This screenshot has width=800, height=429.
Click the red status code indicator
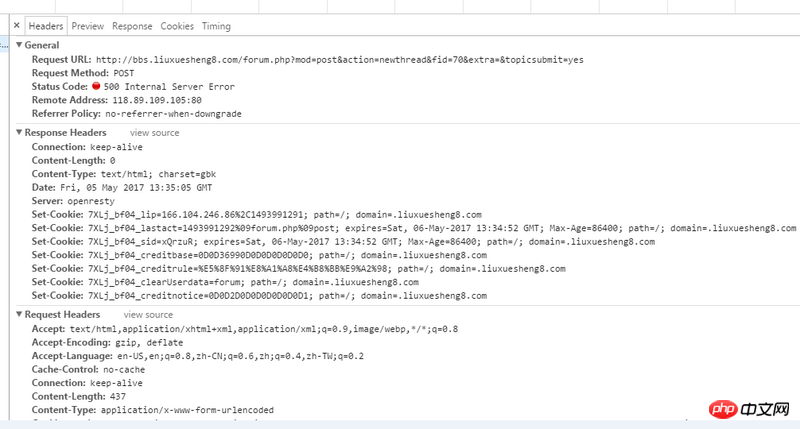pyautogui.click(x=96, y=87)
